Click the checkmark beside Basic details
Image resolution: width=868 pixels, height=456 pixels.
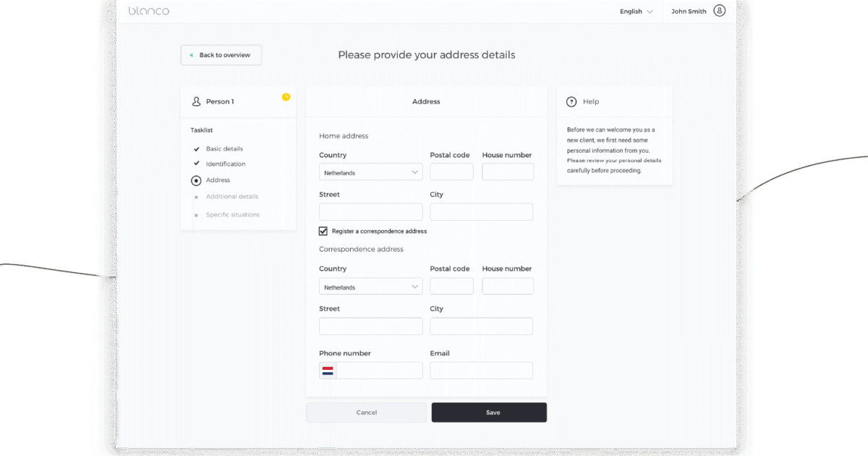coord(195,148)
